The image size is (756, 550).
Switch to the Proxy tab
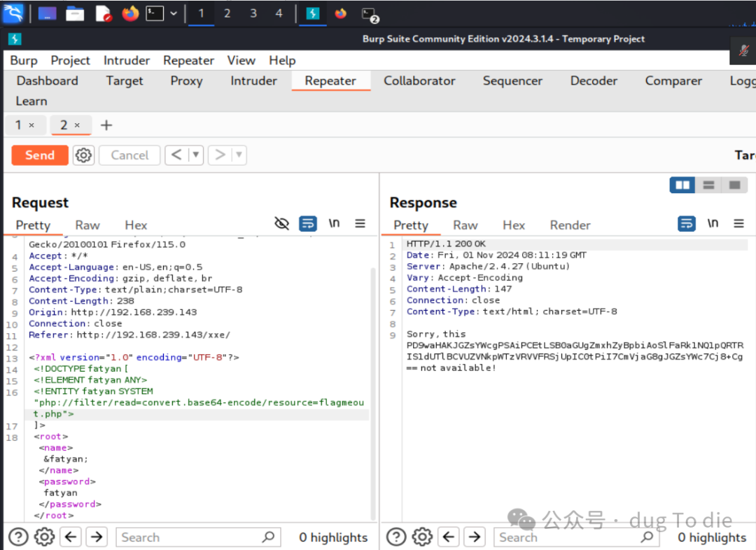click(x=186, y=80)
